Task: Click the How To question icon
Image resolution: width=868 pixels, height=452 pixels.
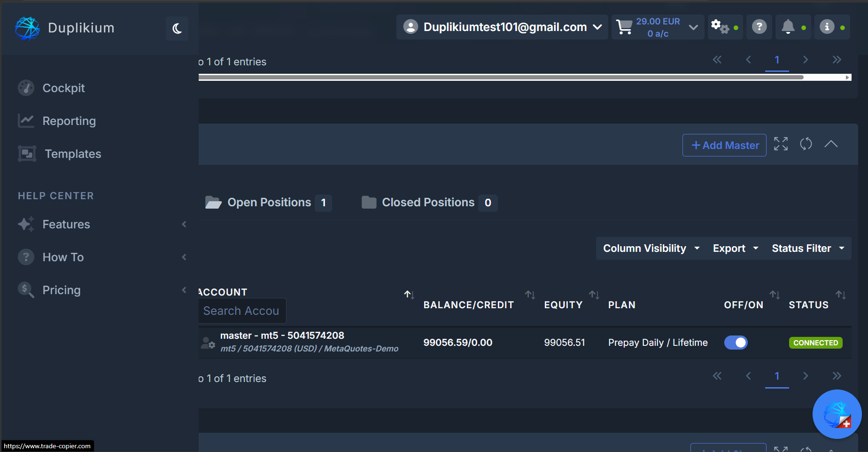Action: (26, 257)
